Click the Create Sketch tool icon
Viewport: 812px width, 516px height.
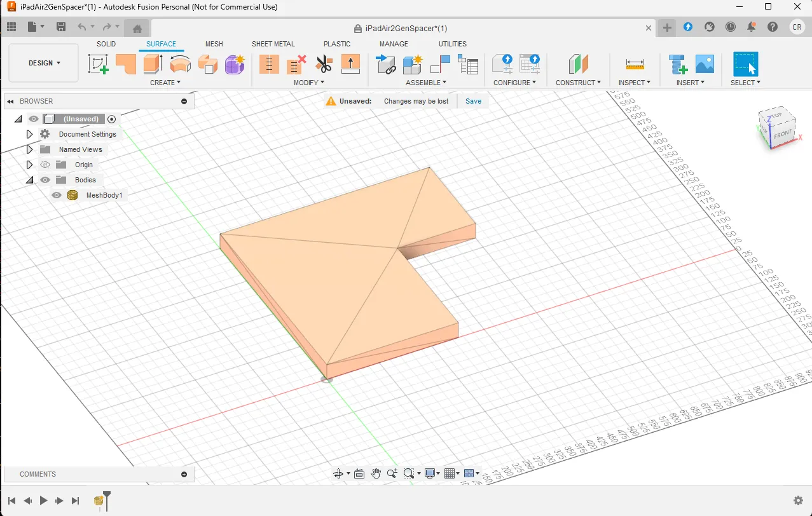98,64
